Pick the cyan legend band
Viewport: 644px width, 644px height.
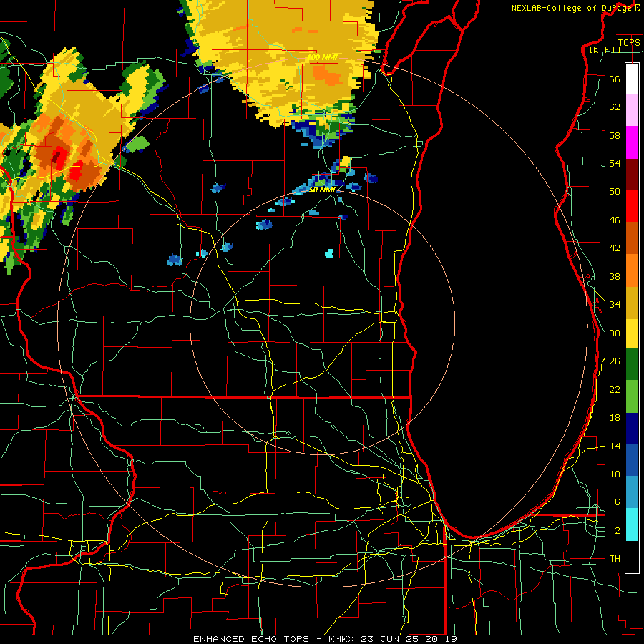[x=632, y=525]
